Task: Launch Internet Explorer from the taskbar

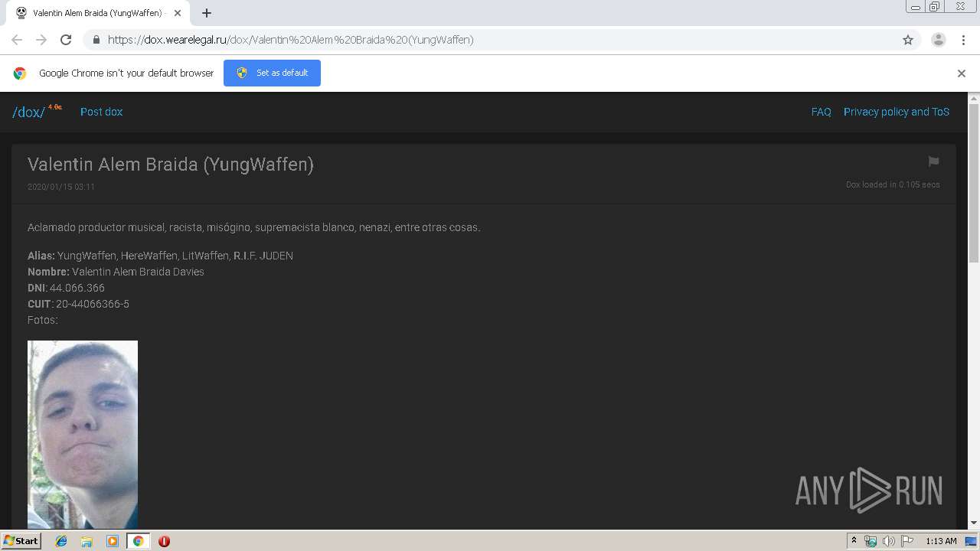Action: pos(61,541)
